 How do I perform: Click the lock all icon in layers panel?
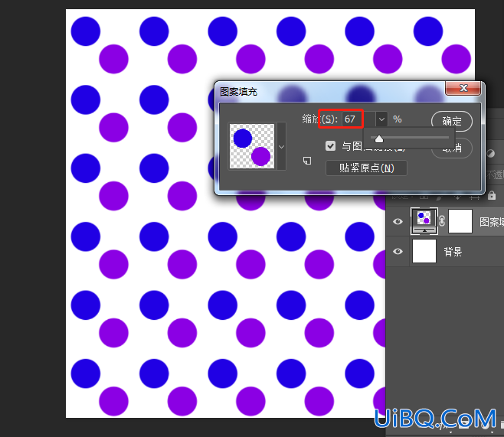coord(492,195)
